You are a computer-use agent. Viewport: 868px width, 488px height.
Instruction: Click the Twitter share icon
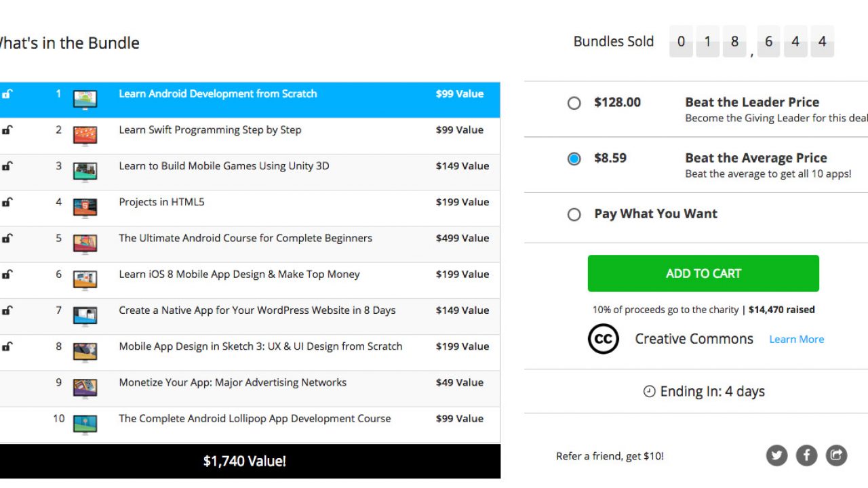[x=776, y=455]
